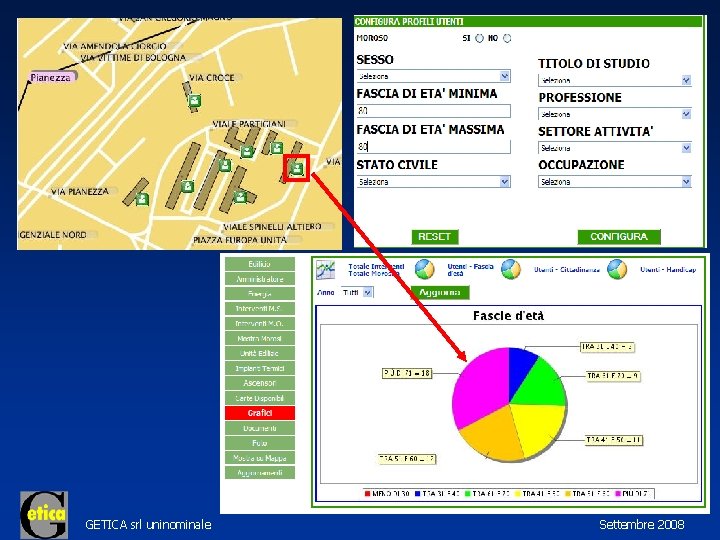The width and height of the screenshot is (720, 540).
Task: Click the pie label 'TRA 41 E 50 = 11'
Action: (614, 440)
